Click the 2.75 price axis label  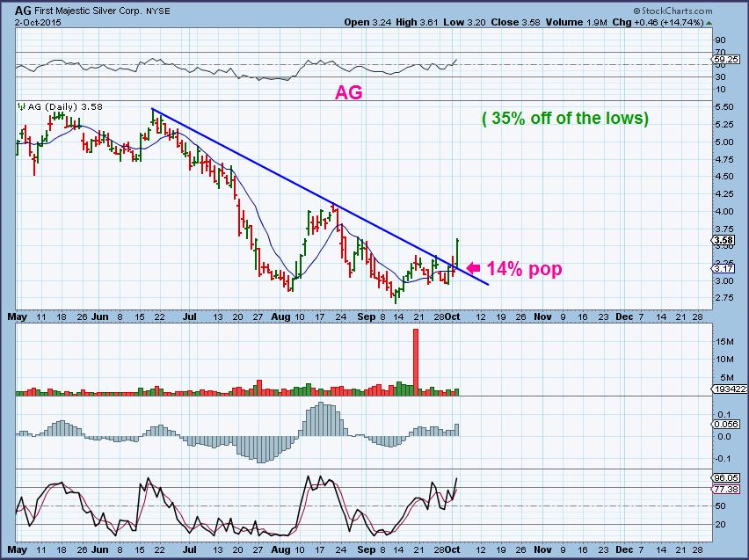(724, 298)
